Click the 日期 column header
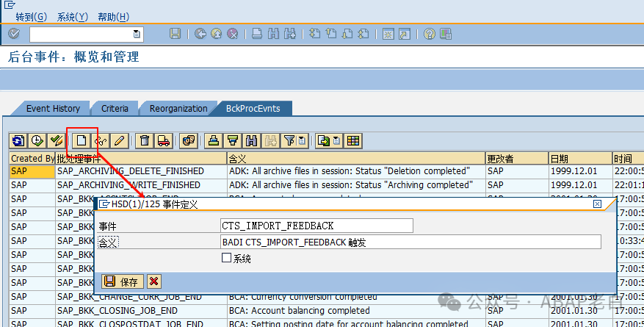 tap(580, 158)
